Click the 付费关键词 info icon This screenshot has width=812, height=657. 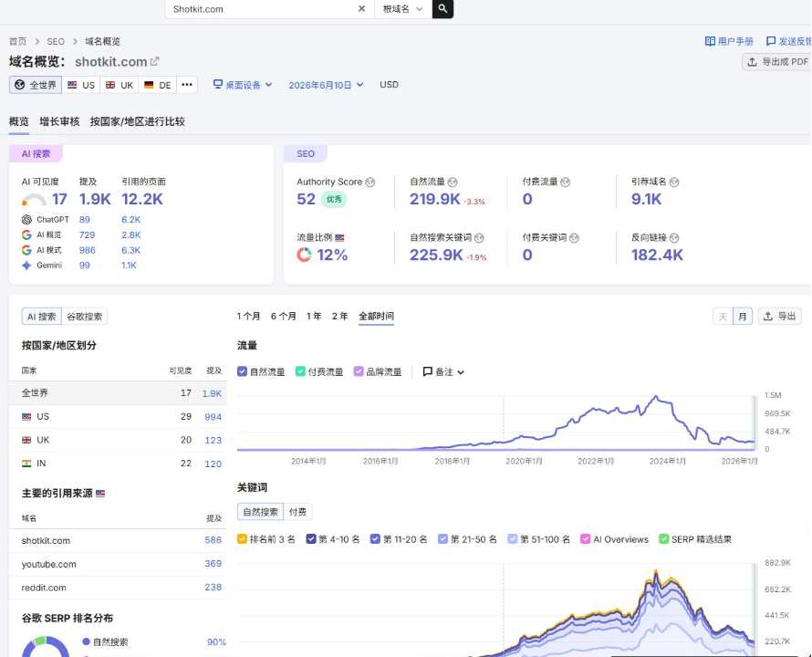click(574, 238)
